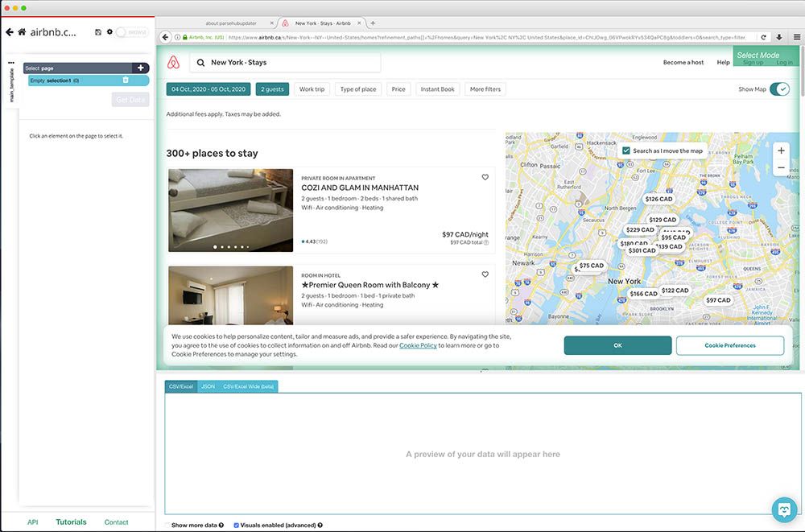Switch to the about:parsehubupdater browser tab
This screenshot has height=532, width=805.
[230, 23]
